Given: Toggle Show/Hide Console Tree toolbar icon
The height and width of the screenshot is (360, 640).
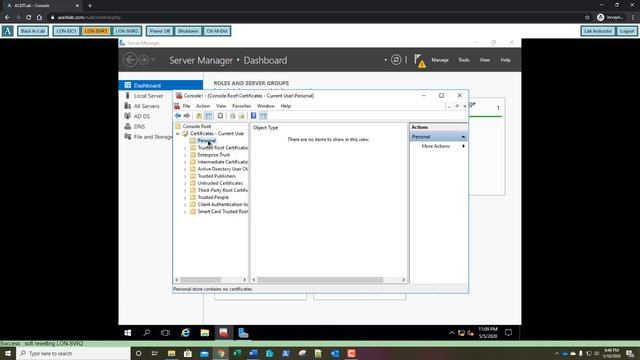Looking at the screenshot, I should 209,116.
